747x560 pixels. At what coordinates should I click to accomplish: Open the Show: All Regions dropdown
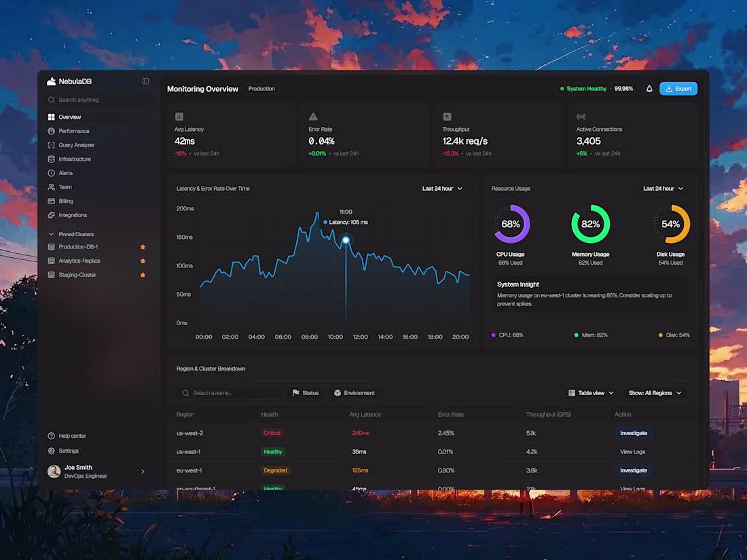pos(655,393)
